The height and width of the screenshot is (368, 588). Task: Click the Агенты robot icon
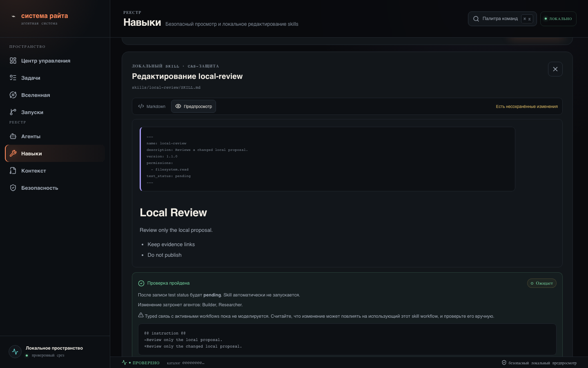click(x=13, y=136)
